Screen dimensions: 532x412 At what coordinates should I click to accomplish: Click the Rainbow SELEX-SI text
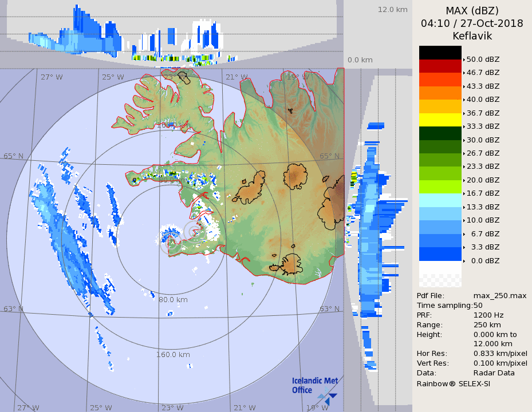coord(453,383)
